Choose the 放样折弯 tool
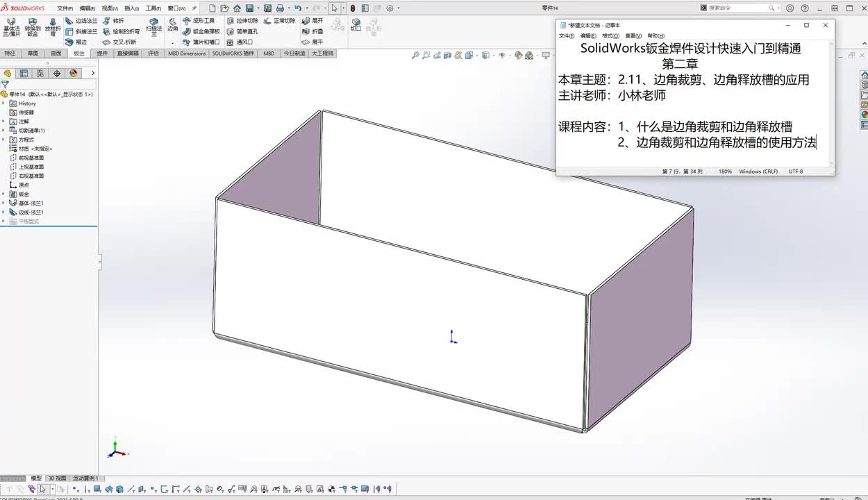The height and width of the screenshot is (500, 868). 53,27
